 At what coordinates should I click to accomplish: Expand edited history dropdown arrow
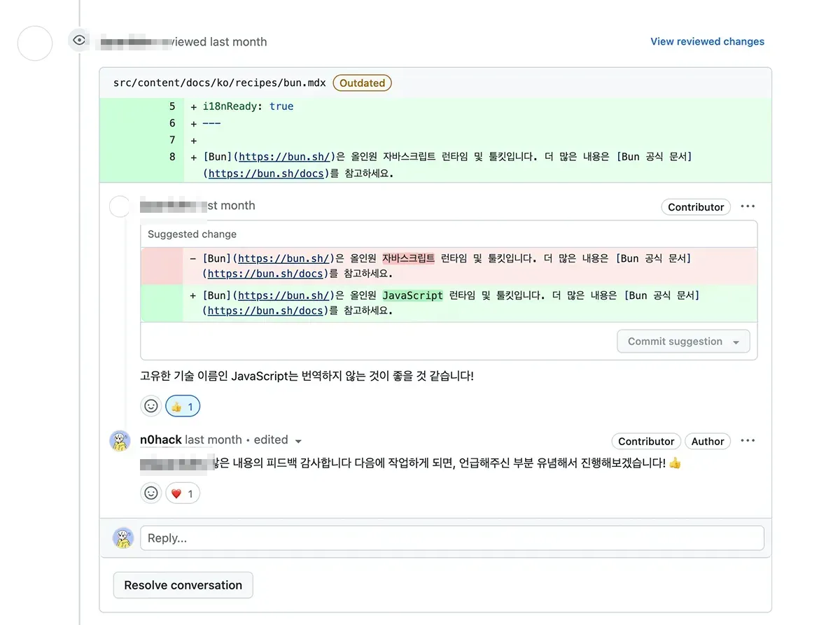click(x=298, y=441)
